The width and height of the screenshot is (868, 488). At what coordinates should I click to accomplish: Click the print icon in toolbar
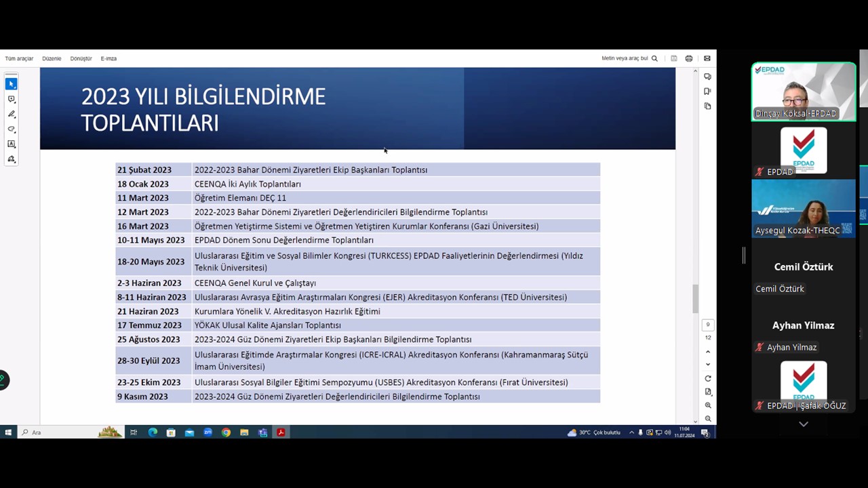(689, 59)
